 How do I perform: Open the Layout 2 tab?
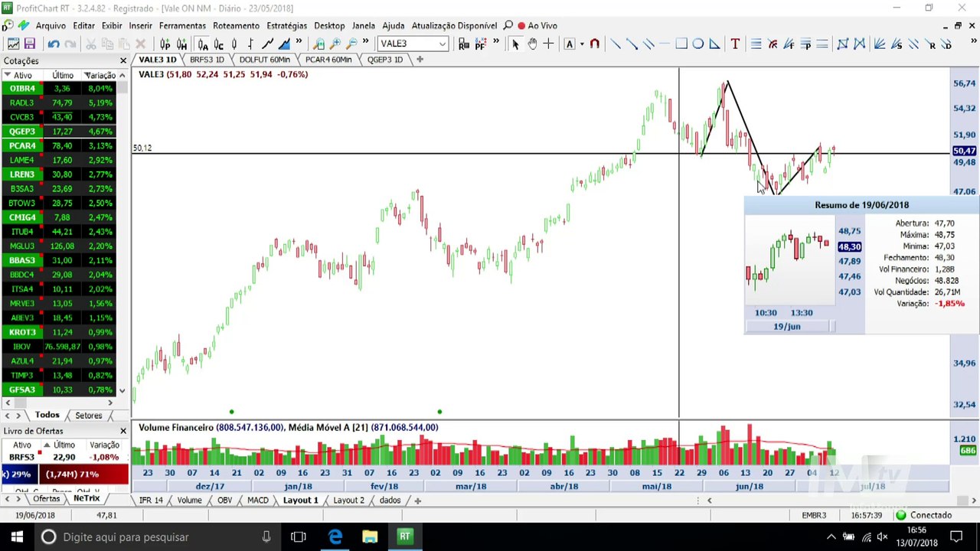point(348,500)
